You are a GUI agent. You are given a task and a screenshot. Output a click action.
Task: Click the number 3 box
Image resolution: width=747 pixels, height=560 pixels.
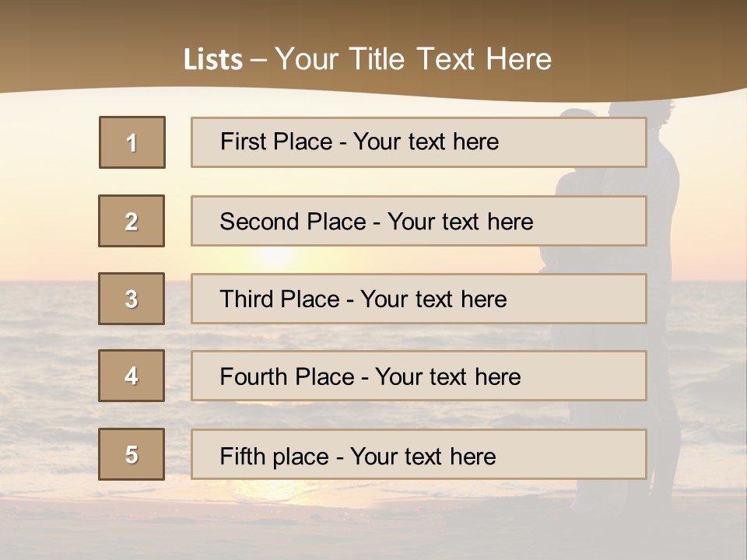[x=132, y=299]
